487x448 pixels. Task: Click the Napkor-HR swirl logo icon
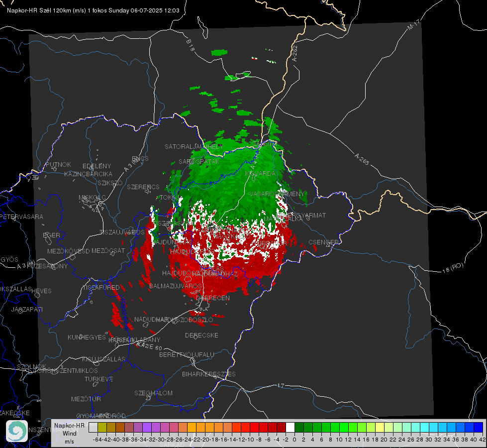point(17,431)
